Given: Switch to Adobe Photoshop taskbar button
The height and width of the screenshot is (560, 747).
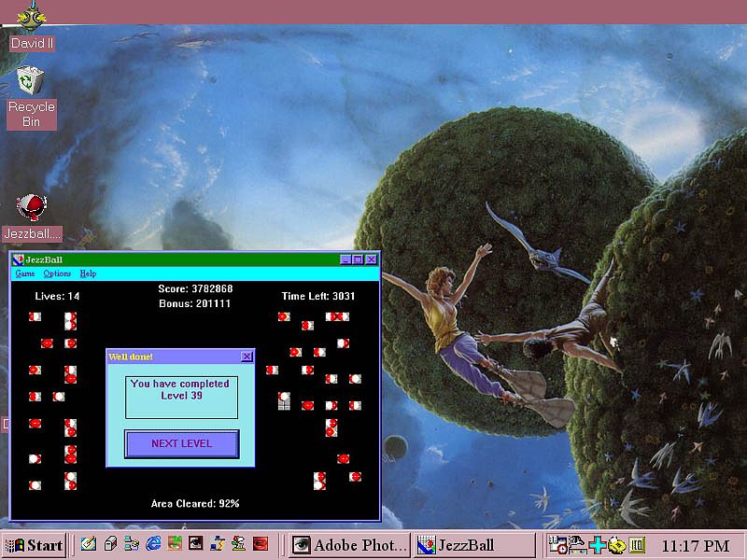Looking at the screenshot, I should tap(350, 545).
